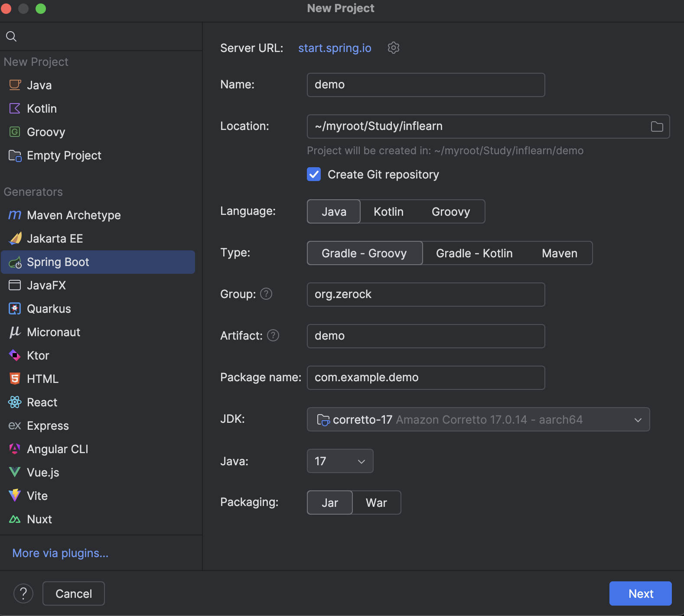Image resolution: width=684 pixels, height=616 pixels.
Task: Click the Vite lightning icon
Action: [15, 496]
